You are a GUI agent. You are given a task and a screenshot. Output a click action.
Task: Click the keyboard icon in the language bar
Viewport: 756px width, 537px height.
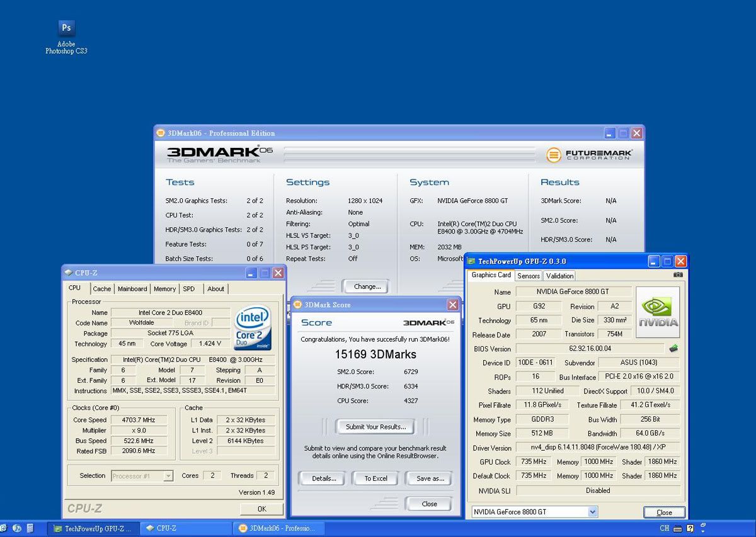(x=678, y=529)
